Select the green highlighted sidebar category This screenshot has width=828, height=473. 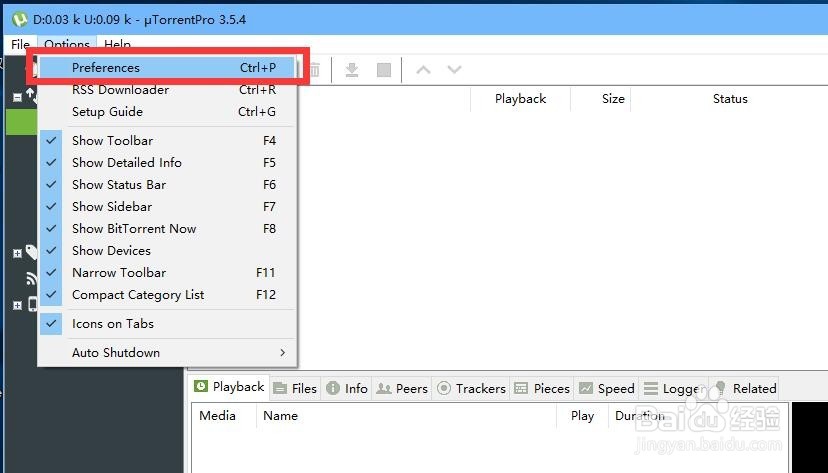tap(21, 122)
